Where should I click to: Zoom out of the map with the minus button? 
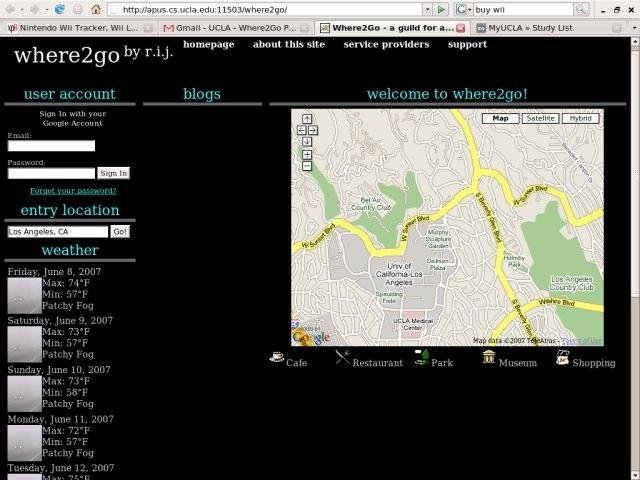click(x=307, y=166)
